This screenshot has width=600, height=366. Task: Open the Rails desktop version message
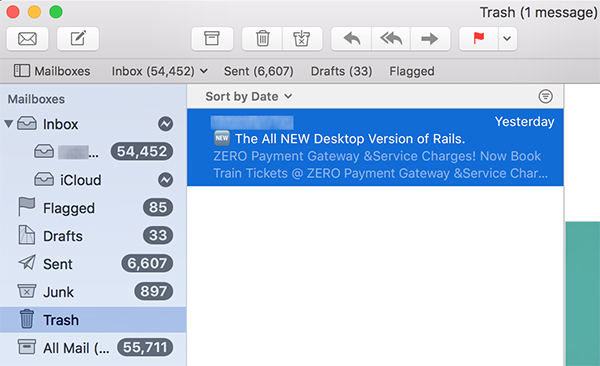(375, 147)
